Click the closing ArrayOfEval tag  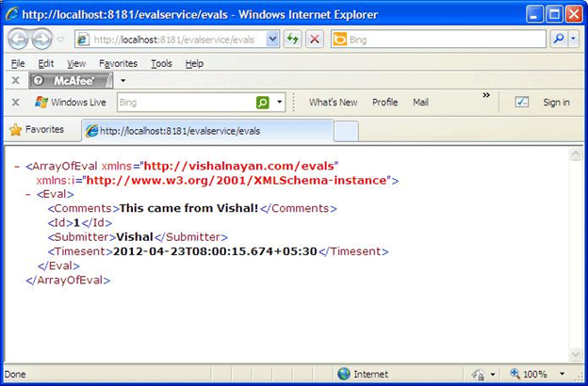coord(68,281)
